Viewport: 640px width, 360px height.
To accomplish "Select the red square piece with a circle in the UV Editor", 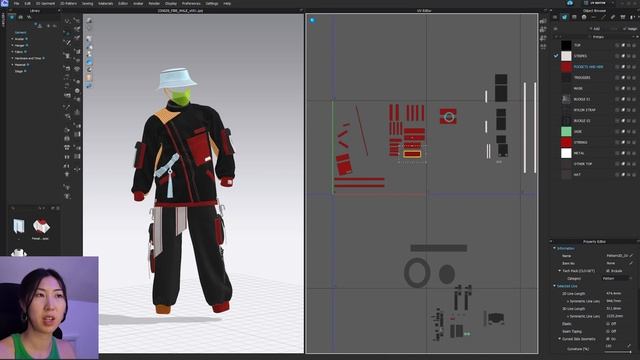I will 448,116.
